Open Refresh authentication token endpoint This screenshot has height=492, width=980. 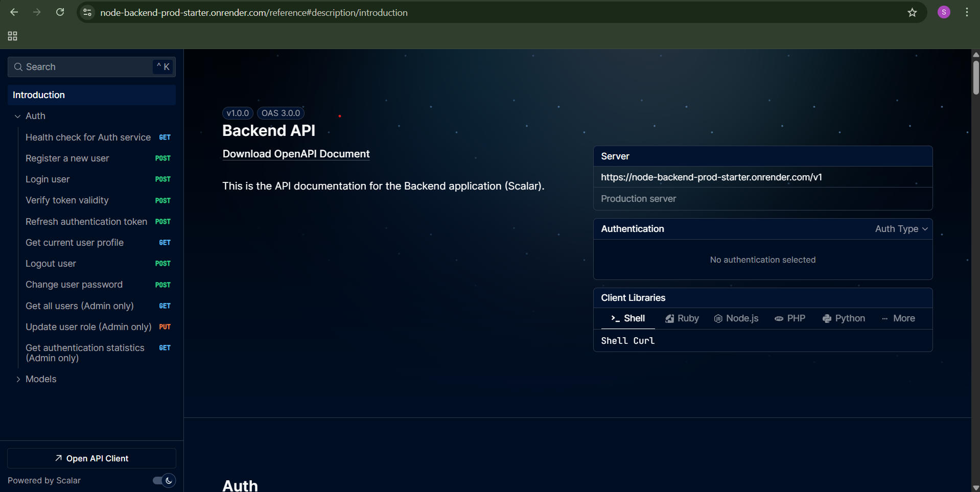pos(98,222)
